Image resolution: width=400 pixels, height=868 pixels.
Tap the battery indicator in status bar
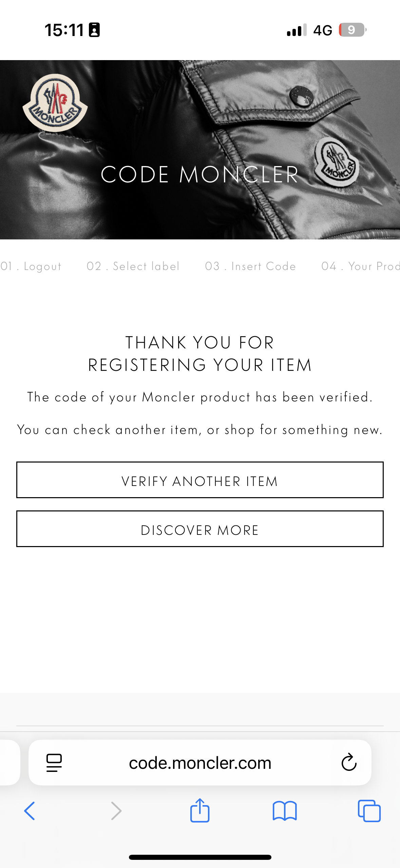pos(353,30)
